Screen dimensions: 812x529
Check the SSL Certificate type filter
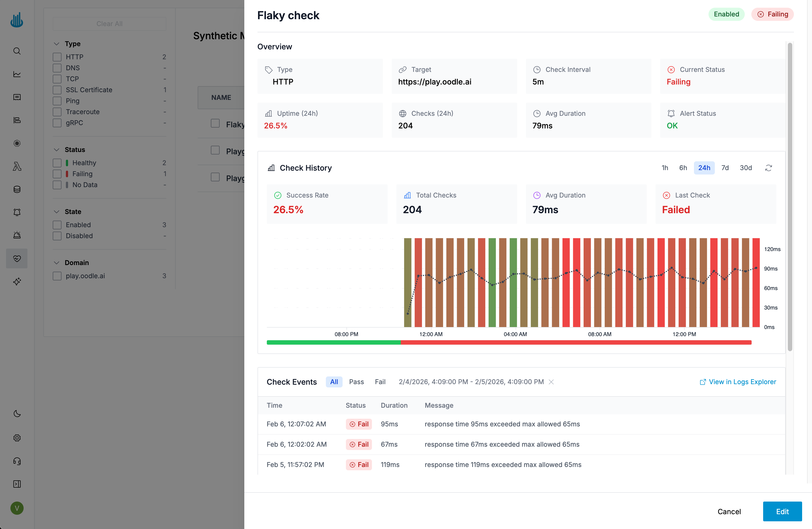pos(57,90)
